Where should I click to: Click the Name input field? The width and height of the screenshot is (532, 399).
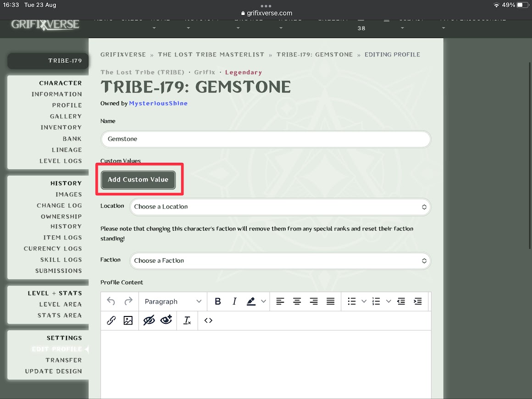pos(266,139)
